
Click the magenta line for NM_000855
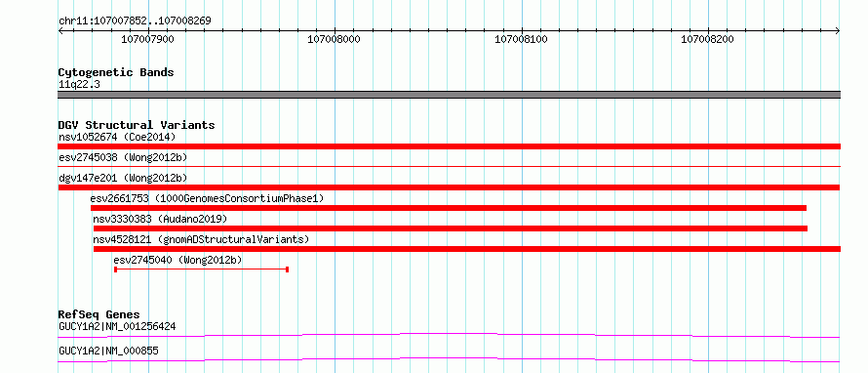pos(449,359)
